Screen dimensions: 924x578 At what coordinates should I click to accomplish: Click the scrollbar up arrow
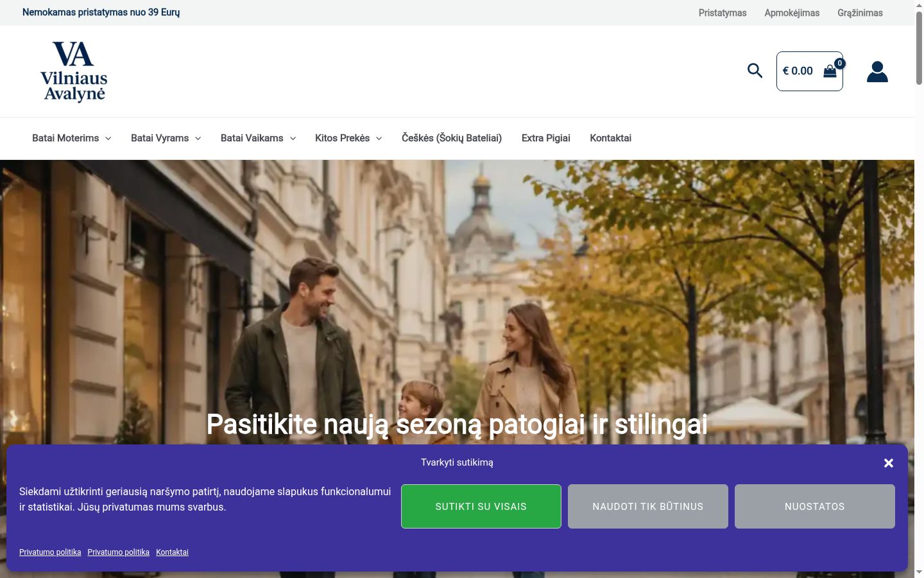[x=919, y=5]
